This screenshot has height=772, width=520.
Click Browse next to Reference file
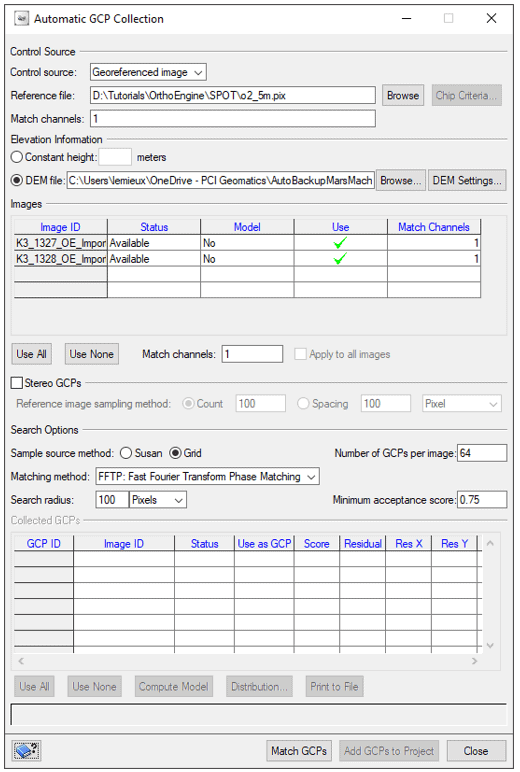pos(403,96)
